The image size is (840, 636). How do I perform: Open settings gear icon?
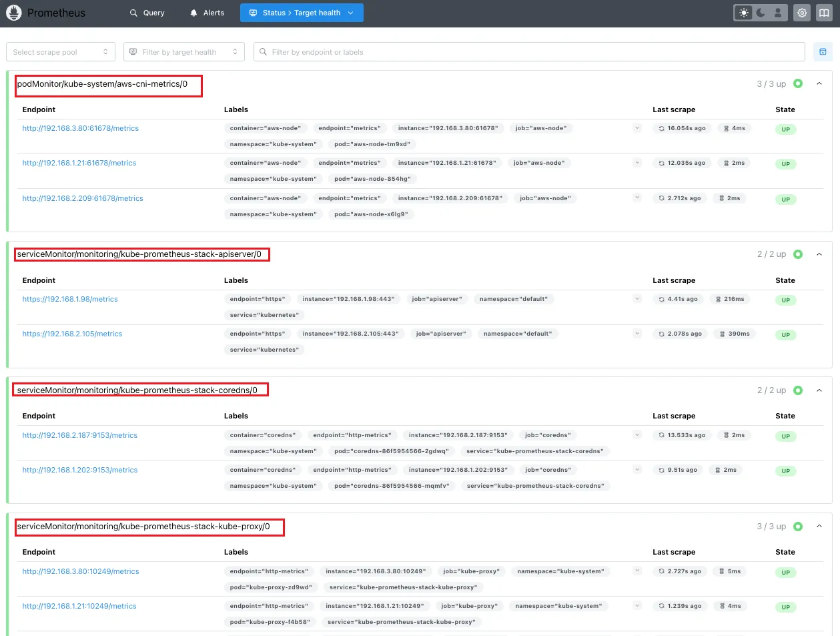(802, 13)
